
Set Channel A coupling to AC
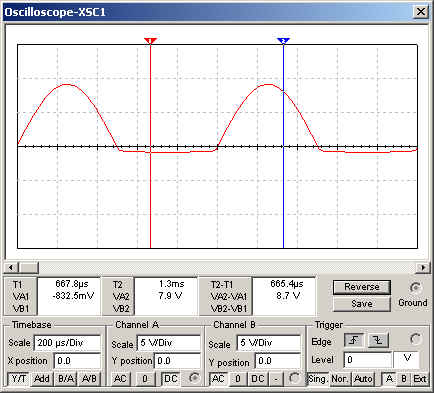click(120, 379)
